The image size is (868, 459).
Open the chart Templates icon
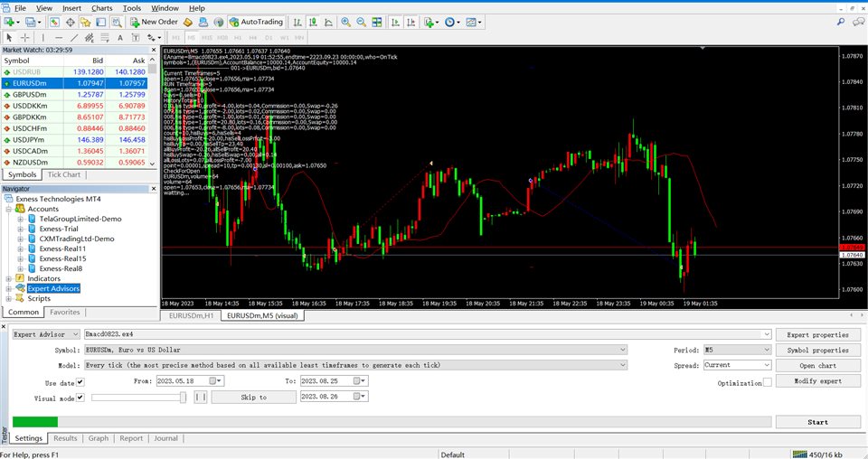pos(473,22)
